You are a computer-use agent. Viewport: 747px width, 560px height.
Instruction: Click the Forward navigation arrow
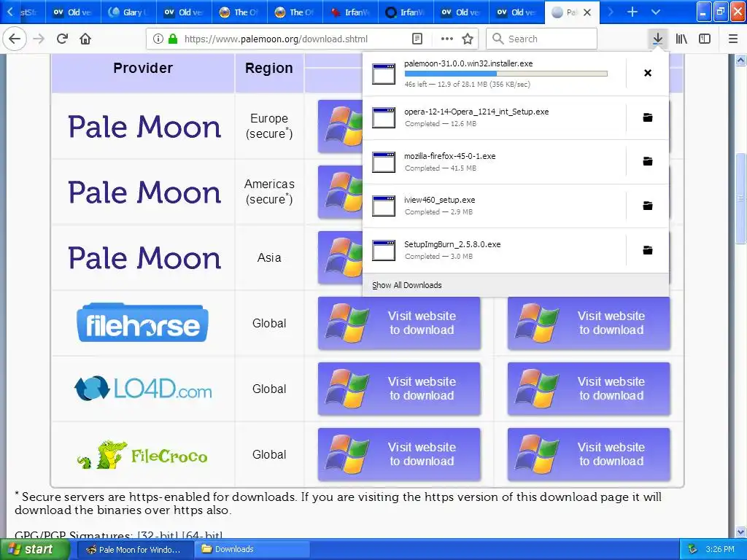coord(39,39)
